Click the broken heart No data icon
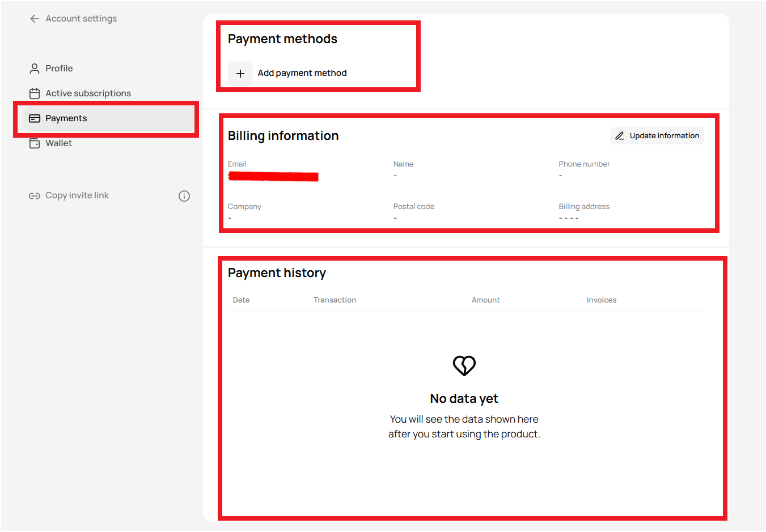766x532 pixels. coord(464,365)
